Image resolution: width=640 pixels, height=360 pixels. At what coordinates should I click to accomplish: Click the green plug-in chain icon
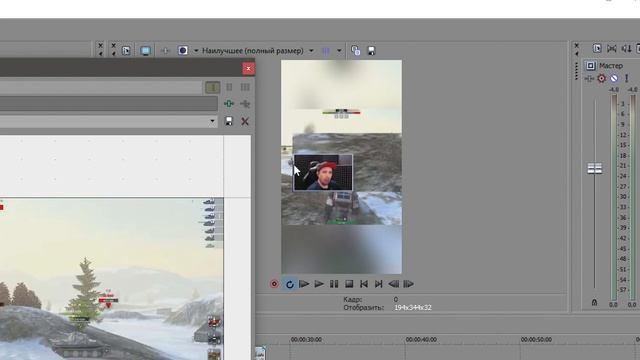pos(229,104)
